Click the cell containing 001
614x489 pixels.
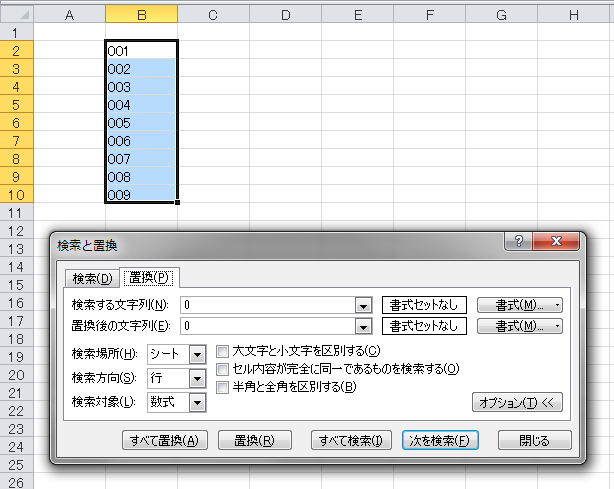pos(141,51)
